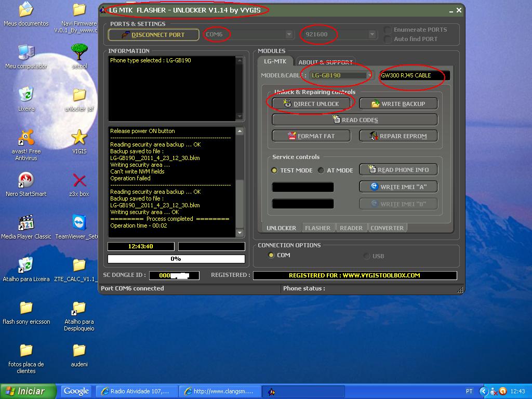Click PT language indicator in tray

[x=469, y=391]
